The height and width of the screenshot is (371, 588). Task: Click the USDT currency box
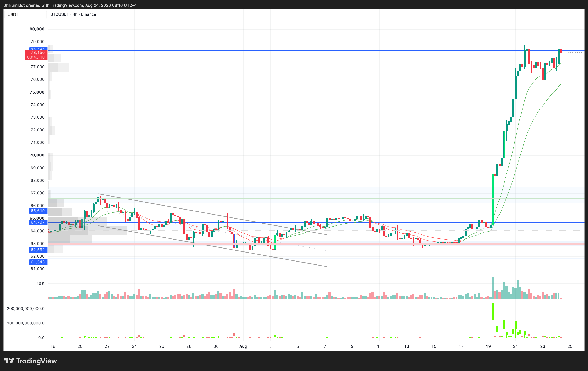pos(25,14)
